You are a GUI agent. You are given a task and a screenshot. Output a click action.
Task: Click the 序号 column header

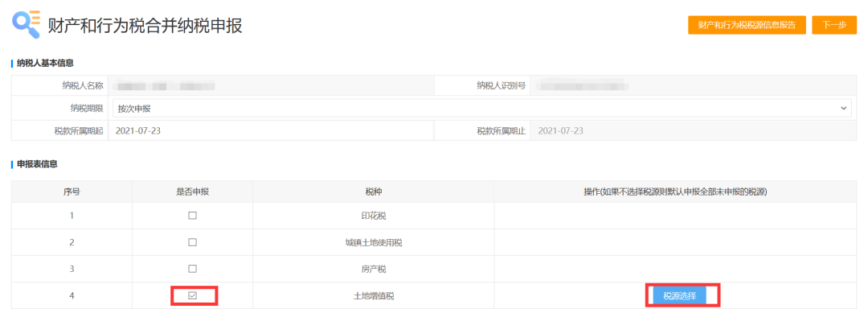[x=72, y=192]
